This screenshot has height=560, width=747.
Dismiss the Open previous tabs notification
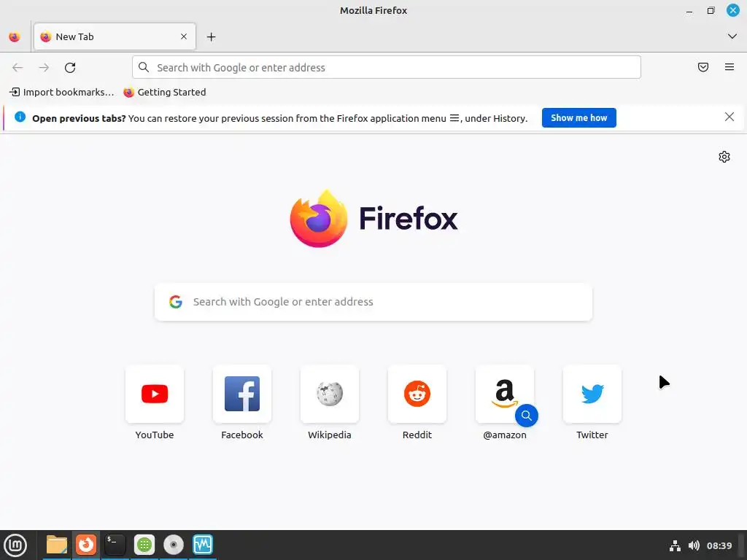click(x=729, y=117)
